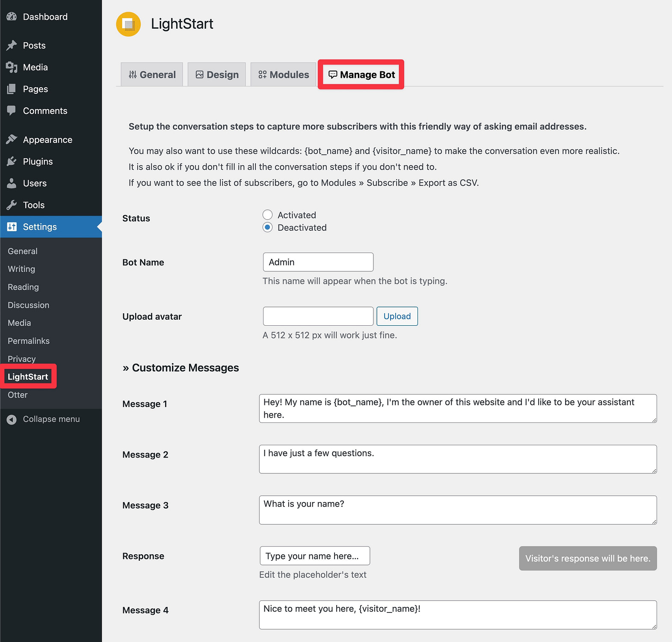Open the Posts menu
The height and width of the screenshot is (642, 672).
point(34,45)
